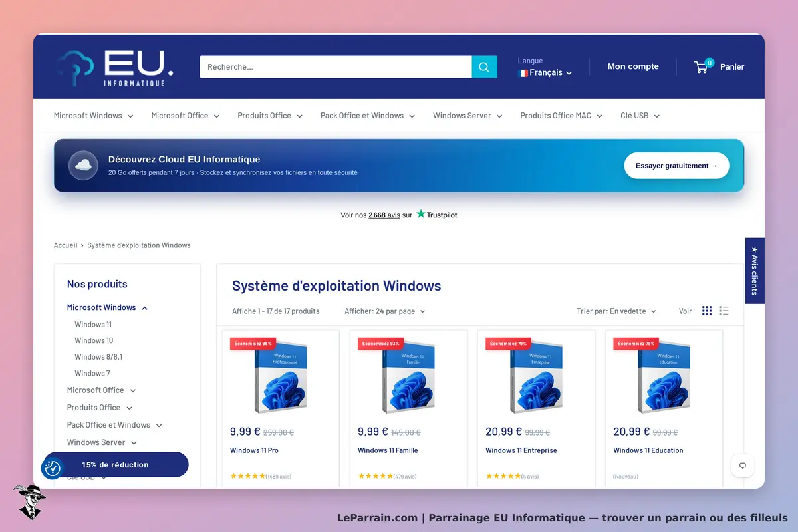Open the chat bubble widget
The width and height of the screenshot is (798, 532).
(x=743, y=465)
